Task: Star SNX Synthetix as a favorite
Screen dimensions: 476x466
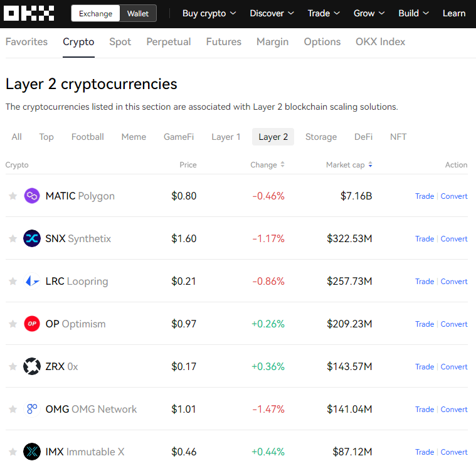Action: click(x=13, y=239)
